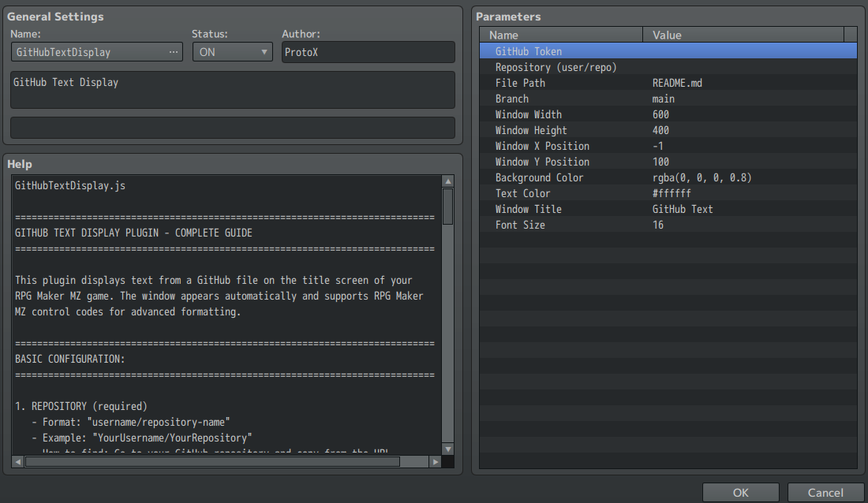Click the description box reading GitHub Text Display
This screenshot has height=503, width=868.
pyautogui.click(x=233, y=90)
